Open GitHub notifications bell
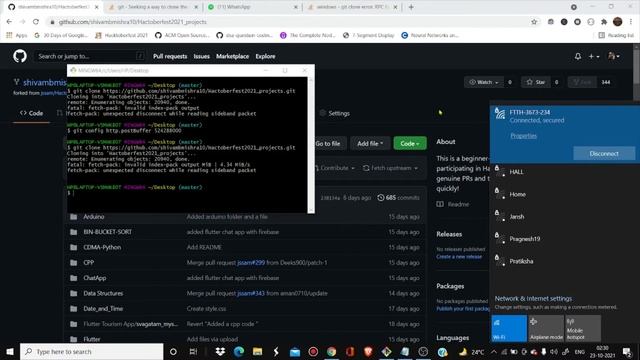This screenshot has height=360, width=640. click(x=578, y=56)
